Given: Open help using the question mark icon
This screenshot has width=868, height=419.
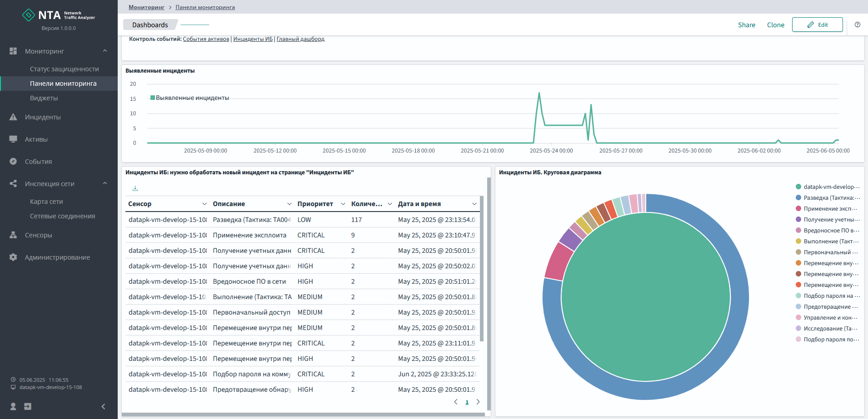Looking at the screenshot, I should [x=857, y=25].
